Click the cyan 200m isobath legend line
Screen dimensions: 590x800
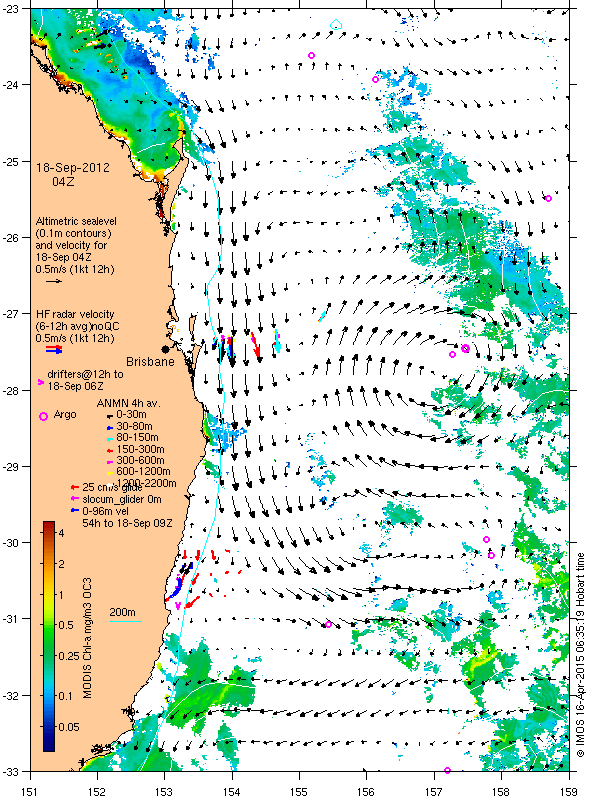(x=126, y=621)
